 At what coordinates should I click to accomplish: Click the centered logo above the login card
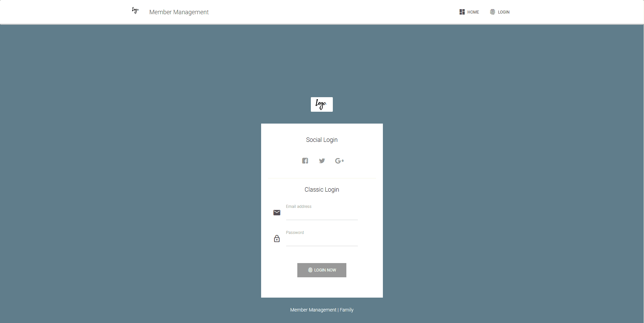[x=322, y=104]
